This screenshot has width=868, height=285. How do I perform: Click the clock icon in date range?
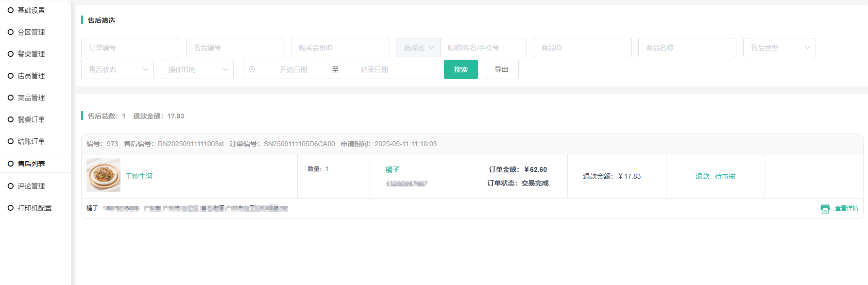(252, 69)
